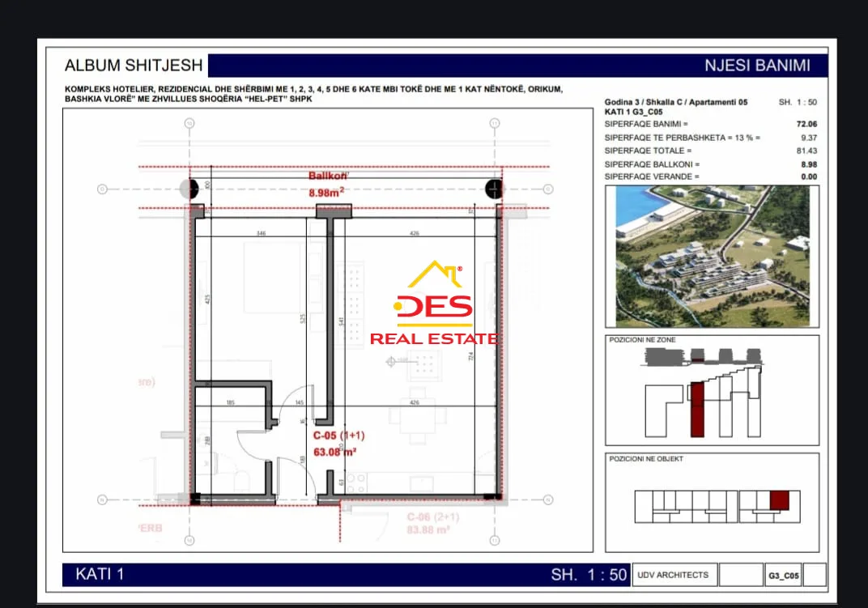868x608 pixels.
Task: Select "Godina 3 / Shkalla C / Apartamenti 05"
Action: pos(676,102)
